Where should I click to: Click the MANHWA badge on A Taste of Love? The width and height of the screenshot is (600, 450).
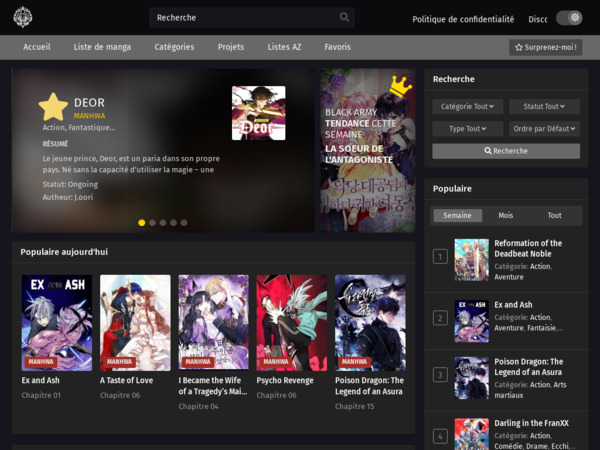(x=119, y=362)
